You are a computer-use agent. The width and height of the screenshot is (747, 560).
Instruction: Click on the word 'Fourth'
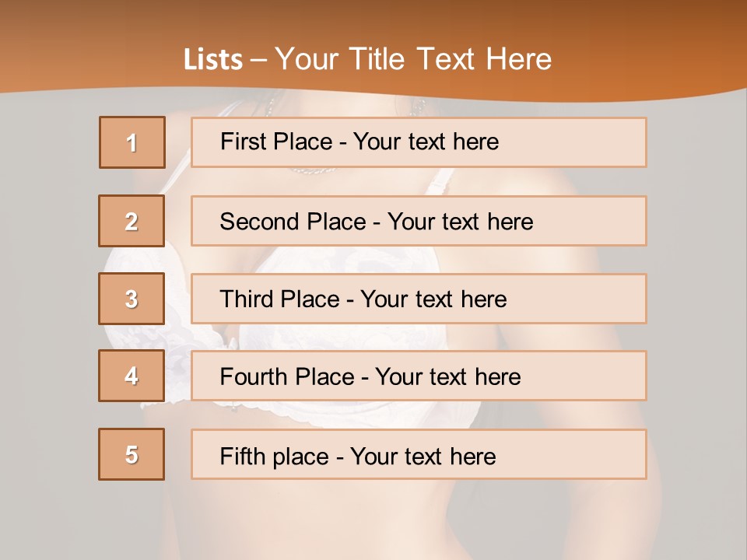tap(254, 377)
